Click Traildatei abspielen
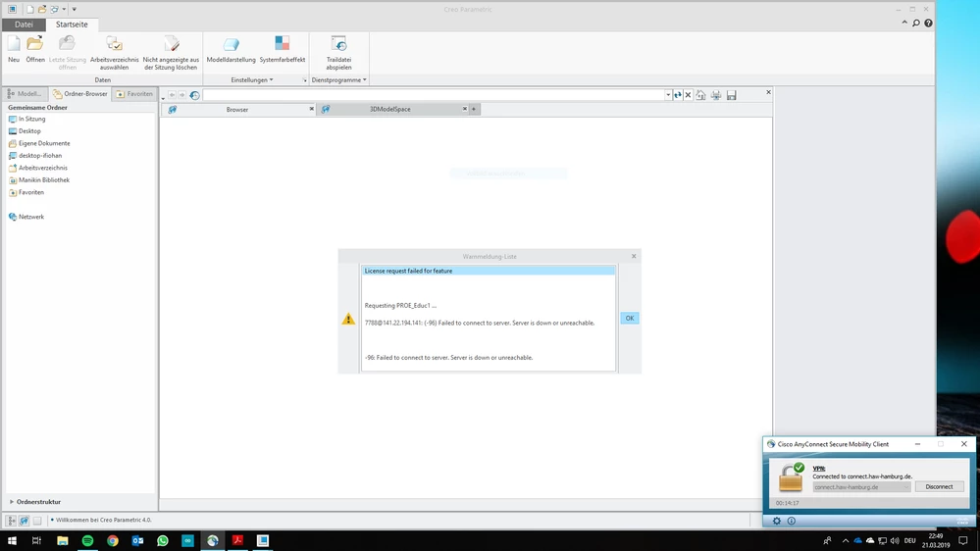The image size is (980, 551). click(x=338, y=53)
